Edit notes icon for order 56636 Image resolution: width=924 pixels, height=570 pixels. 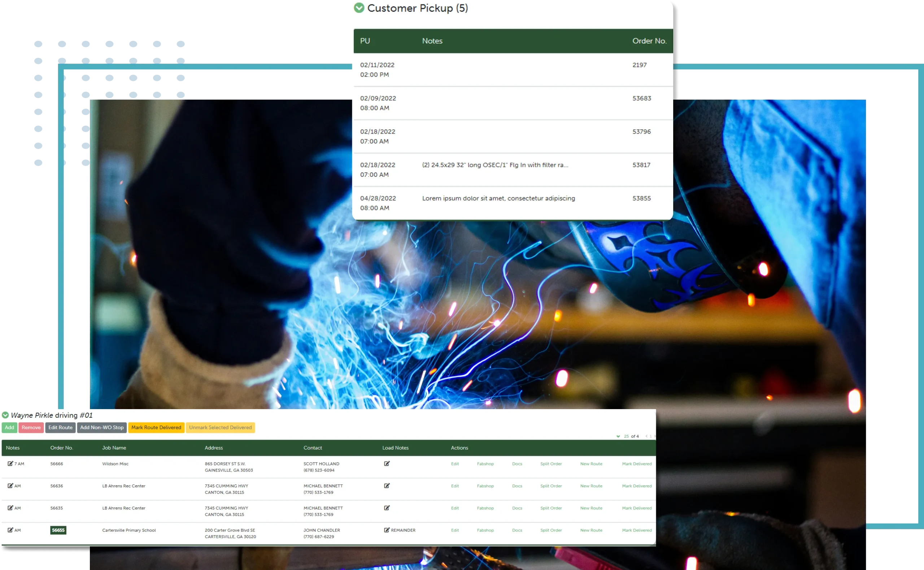(x=10, y=486)
